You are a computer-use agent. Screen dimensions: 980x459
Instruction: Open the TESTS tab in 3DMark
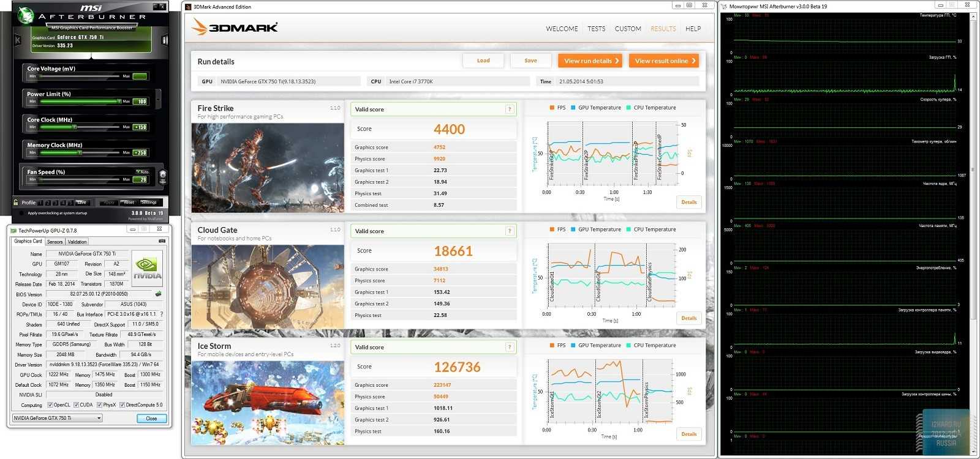pyautogui.click(x=596, y=29)
